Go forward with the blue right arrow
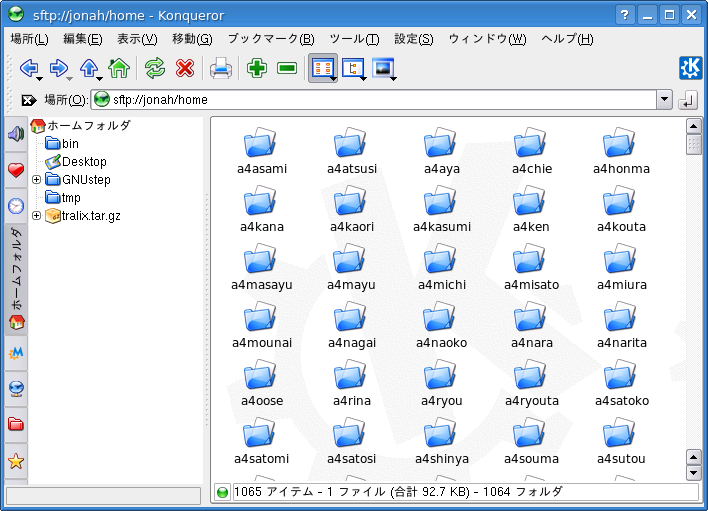This screenshot has height=511, width=708. point(58,69)
